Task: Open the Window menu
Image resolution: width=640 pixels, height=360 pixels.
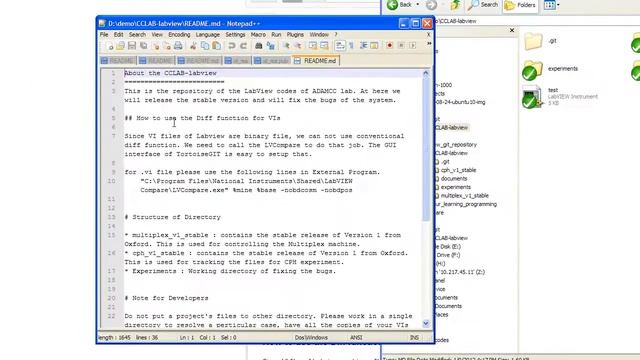Action: [x=319, y=35]
